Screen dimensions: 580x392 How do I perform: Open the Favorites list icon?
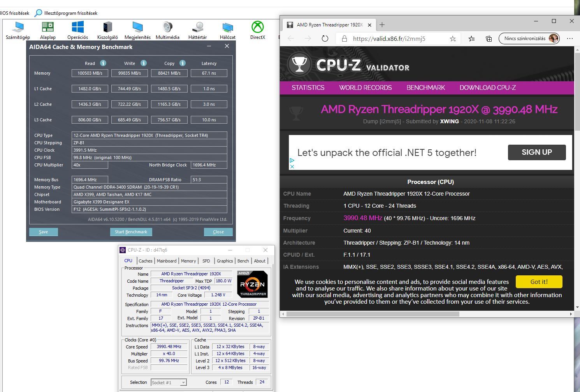471,38
